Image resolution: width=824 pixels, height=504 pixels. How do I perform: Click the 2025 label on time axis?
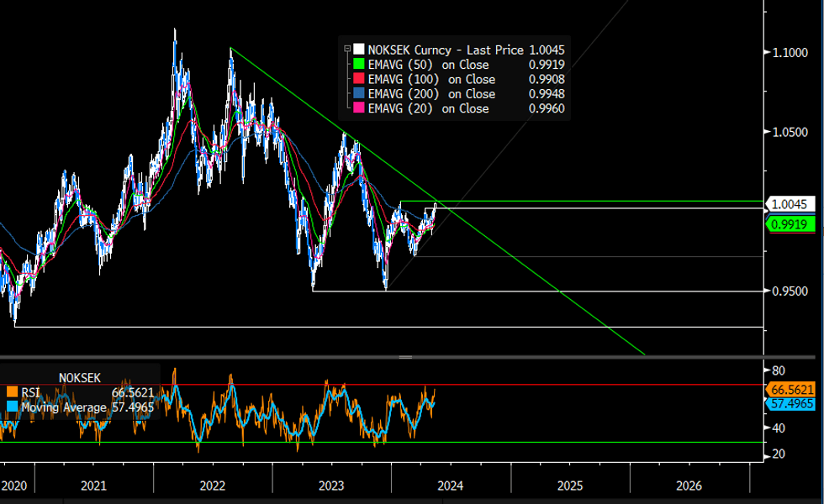[x=570, y=486]
